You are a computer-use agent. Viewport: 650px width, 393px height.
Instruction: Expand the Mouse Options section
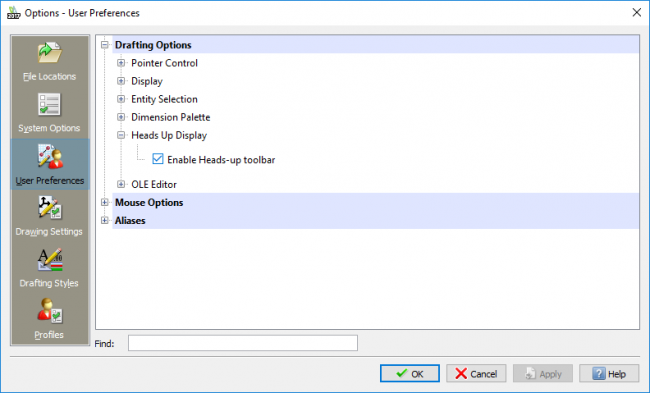pyautogui.click(x=105, y=202)
